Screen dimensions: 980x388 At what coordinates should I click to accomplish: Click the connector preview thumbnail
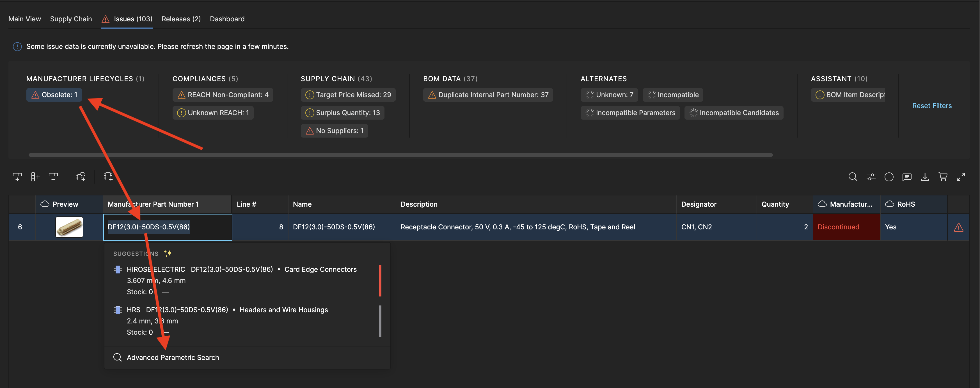click(x=69, y=227)
